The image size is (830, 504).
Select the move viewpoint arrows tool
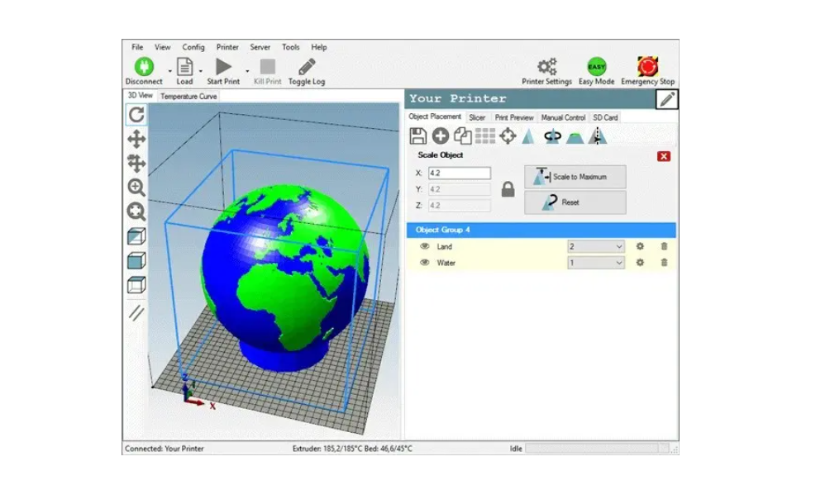pyautogui.click(x=136, y=139)
